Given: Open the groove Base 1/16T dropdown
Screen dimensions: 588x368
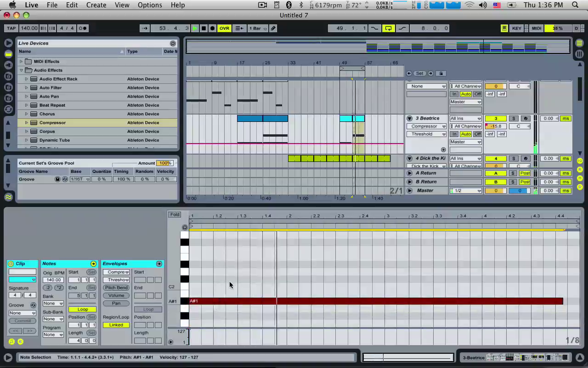Looking at the screenshot, I should 80,179.
